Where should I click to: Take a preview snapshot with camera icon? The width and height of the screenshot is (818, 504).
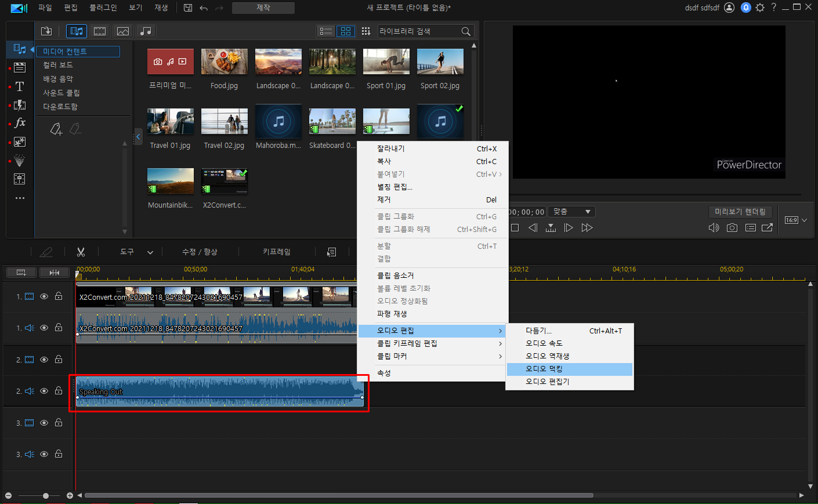(732, 228)
